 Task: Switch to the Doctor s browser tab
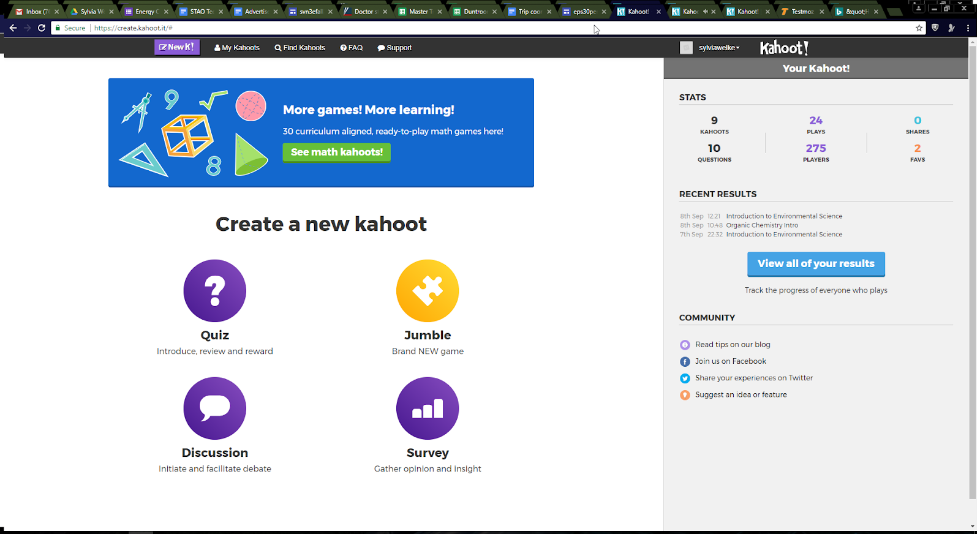(x=364, y=12)
